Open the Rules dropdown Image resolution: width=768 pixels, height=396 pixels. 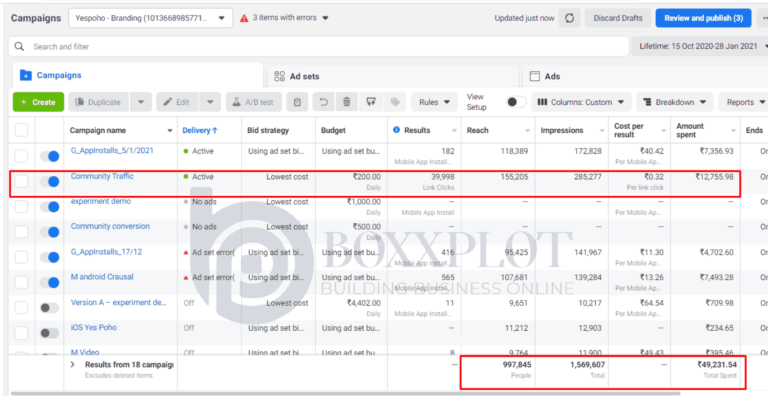(x=434, y=102)
